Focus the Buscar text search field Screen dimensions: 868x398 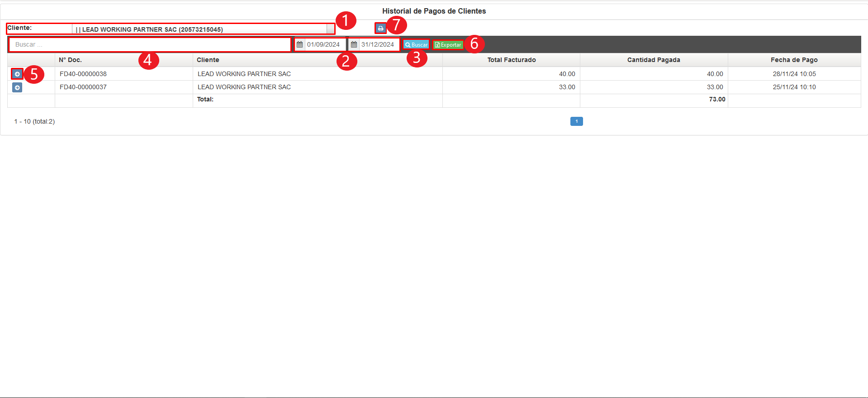pos(150,44)
